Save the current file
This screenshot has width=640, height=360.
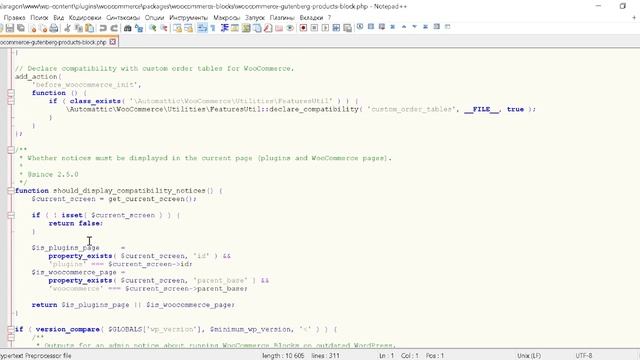point(10,28)
